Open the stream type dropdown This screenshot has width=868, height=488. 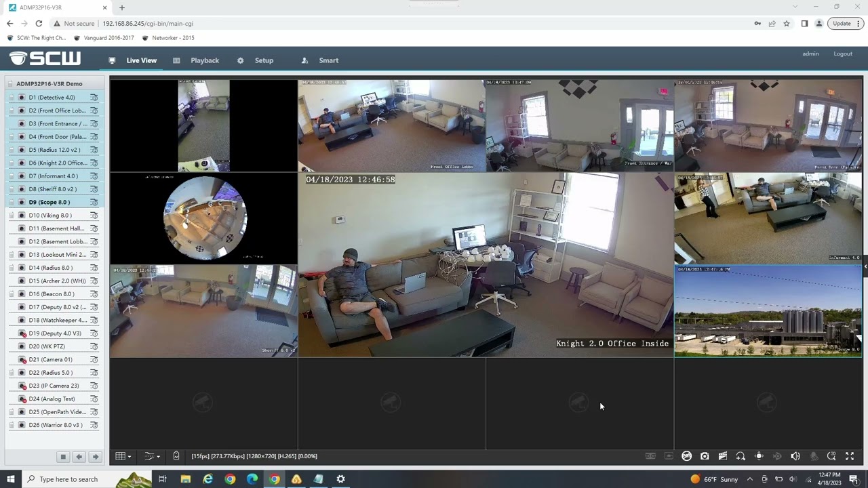point(152,456)
